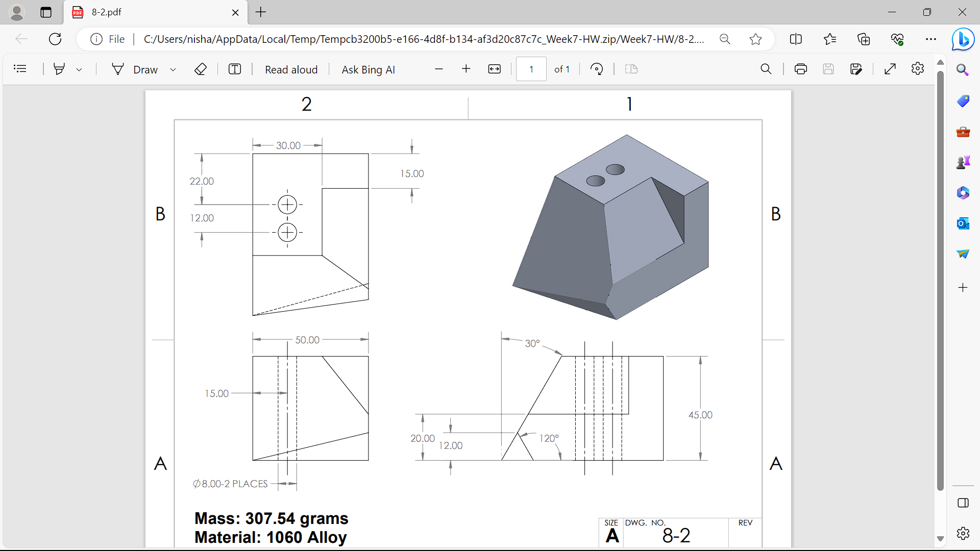Activate the Erase annotation tool
The image size is (980, 551).
[201, 69]
